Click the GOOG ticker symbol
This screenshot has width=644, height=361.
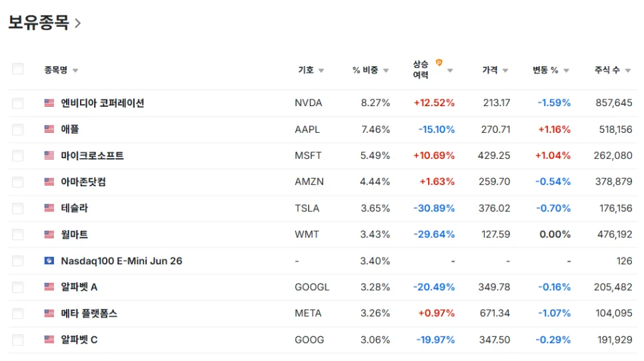(309, 340)
